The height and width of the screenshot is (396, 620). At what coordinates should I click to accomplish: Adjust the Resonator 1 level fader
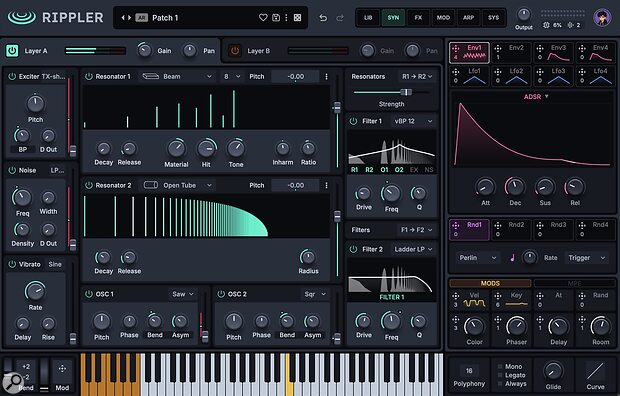(337, 107)
